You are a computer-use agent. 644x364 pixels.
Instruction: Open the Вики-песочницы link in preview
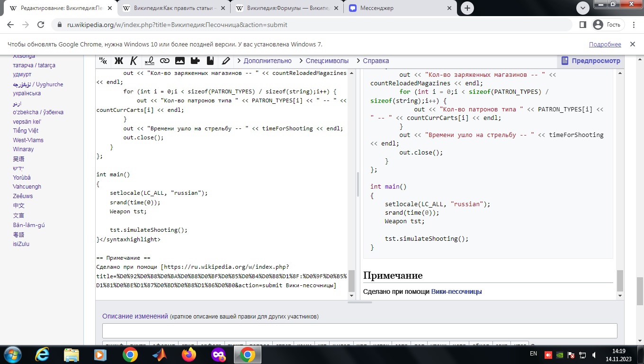[x=456, y=291]
